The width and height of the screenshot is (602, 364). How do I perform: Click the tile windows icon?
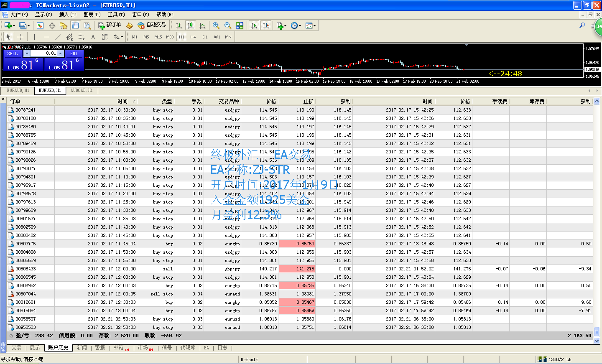[x=240, y=25]
